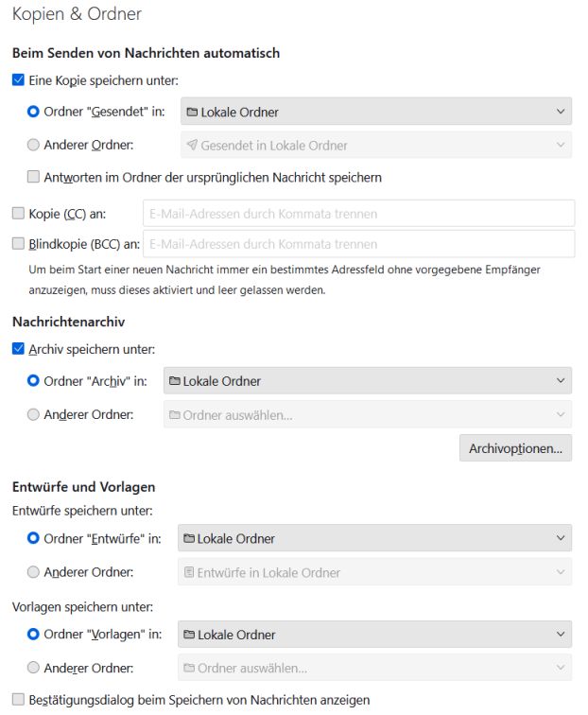Image resolution: width=588 pixels, height=715 pixels.
Task: Toggle the 'Eine Kopie speichern unter' checkbox
Action: [18, 80]
